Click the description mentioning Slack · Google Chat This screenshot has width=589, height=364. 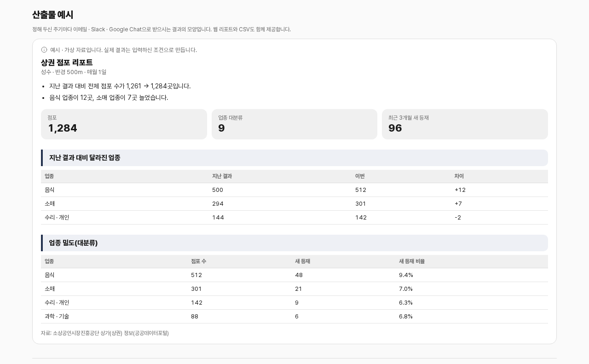(162, 29)
